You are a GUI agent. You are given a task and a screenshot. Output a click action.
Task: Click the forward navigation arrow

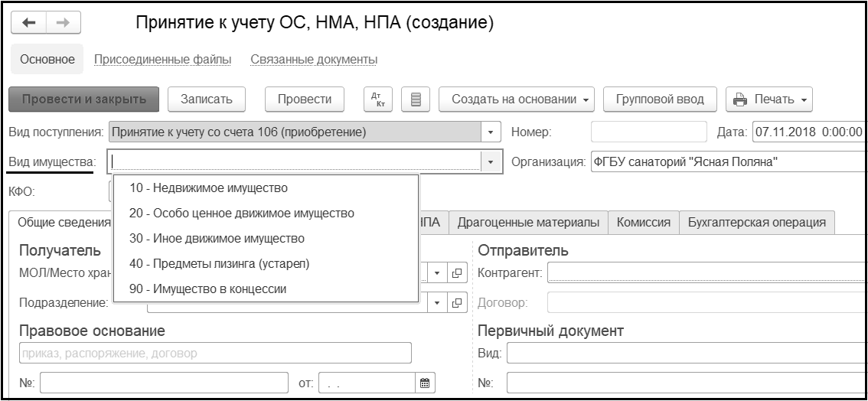(x=64, y=24)
